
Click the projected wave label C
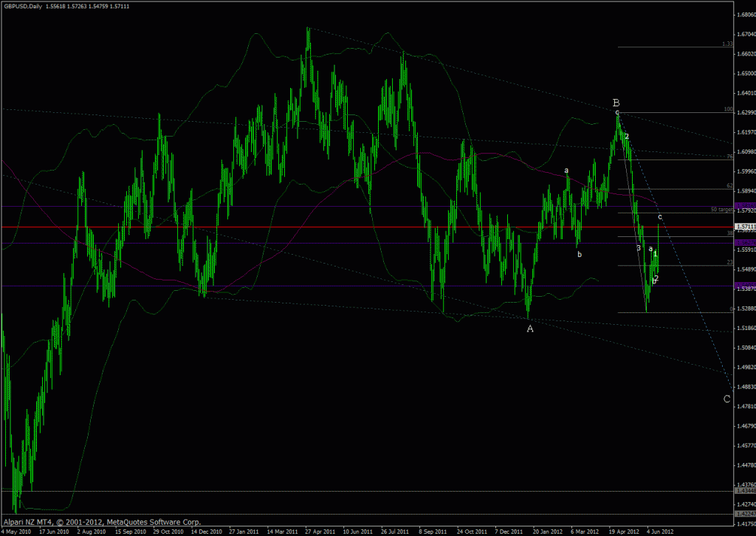[x=726, y=399]
